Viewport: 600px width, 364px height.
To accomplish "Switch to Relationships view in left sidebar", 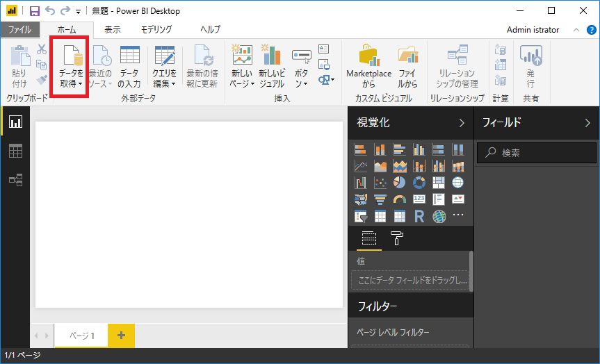I will tap(16, 180).
